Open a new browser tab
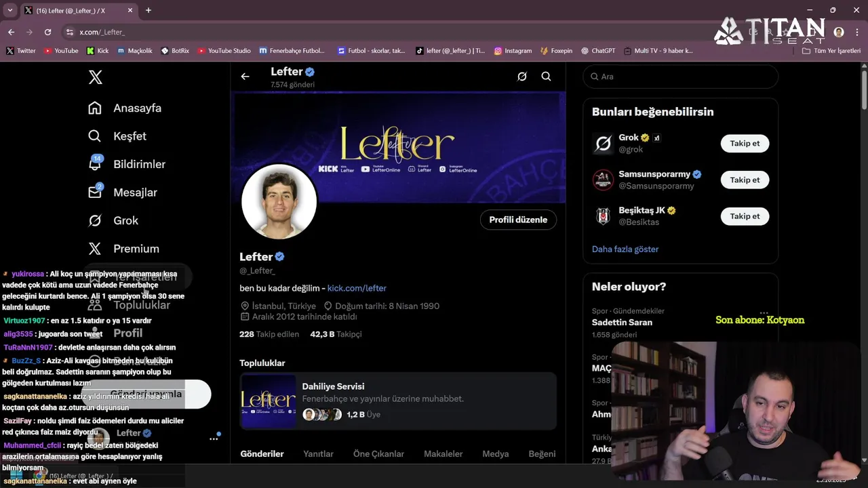The image size is (868, 488). [x=149, y=10]
